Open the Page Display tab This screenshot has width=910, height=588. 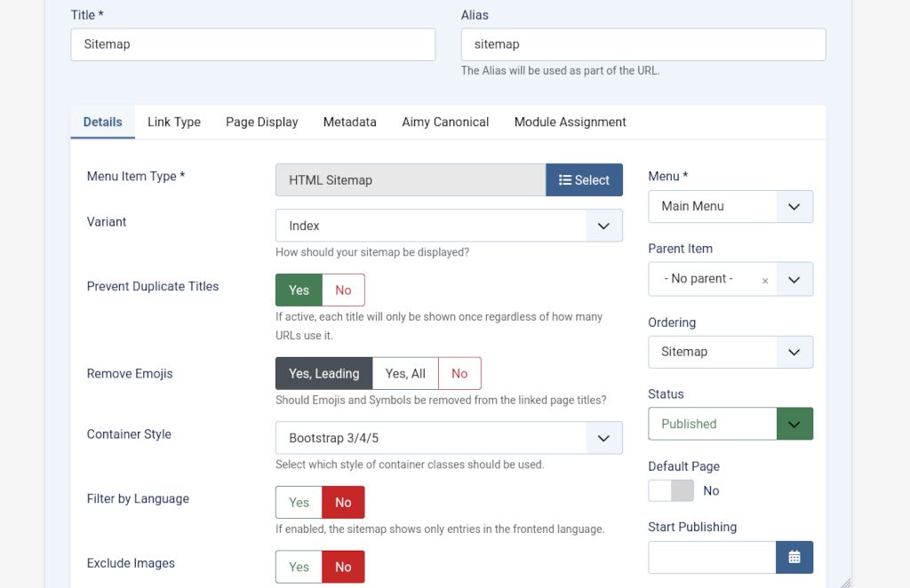(262, 122)
